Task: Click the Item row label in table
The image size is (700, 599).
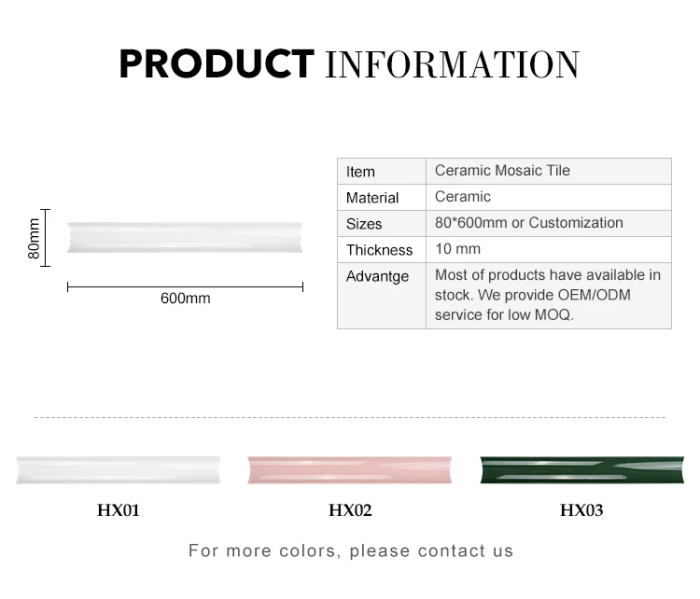Action: [x=360, y=172]
